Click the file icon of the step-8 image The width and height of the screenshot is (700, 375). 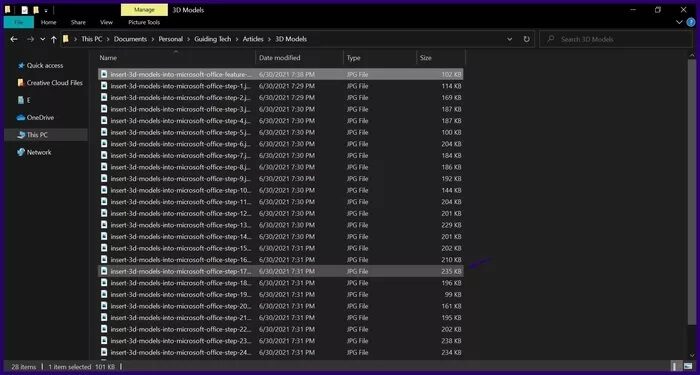click(104, 167)
